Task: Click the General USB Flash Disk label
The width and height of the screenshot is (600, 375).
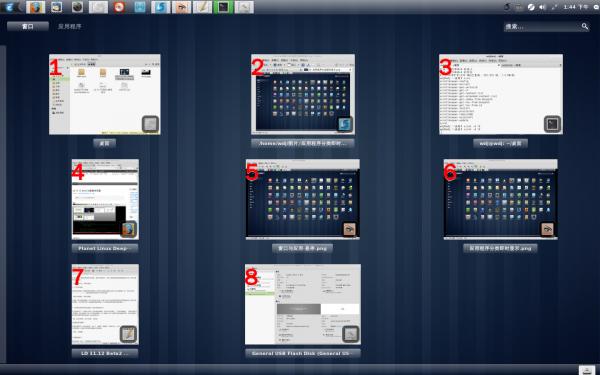Action: click(303, 353)
